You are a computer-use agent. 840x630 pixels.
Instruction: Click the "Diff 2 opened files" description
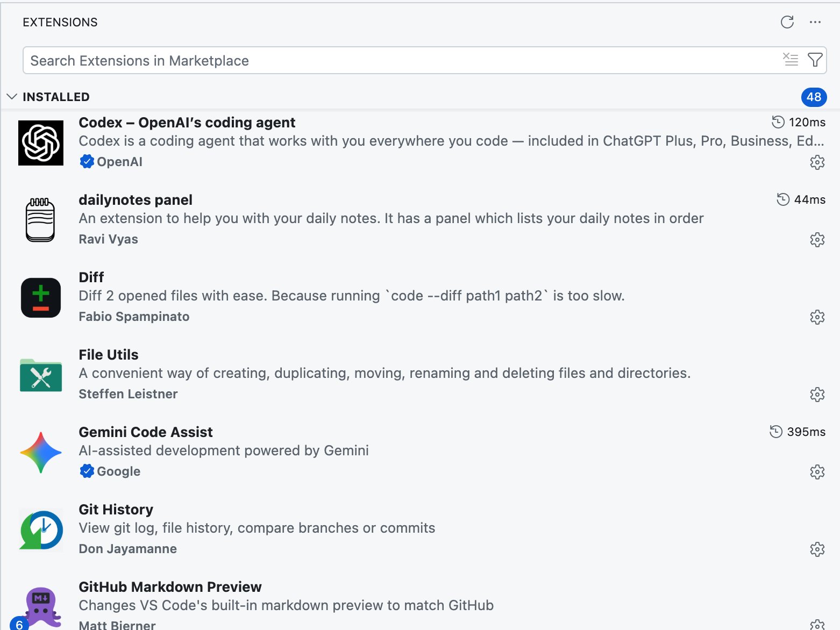point(352,296)
